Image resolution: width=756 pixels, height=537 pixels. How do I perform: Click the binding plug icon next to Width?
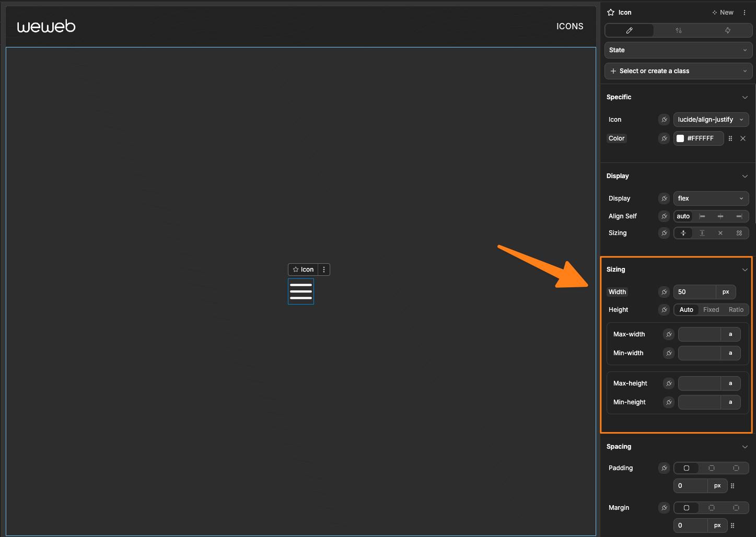(664, 291)
